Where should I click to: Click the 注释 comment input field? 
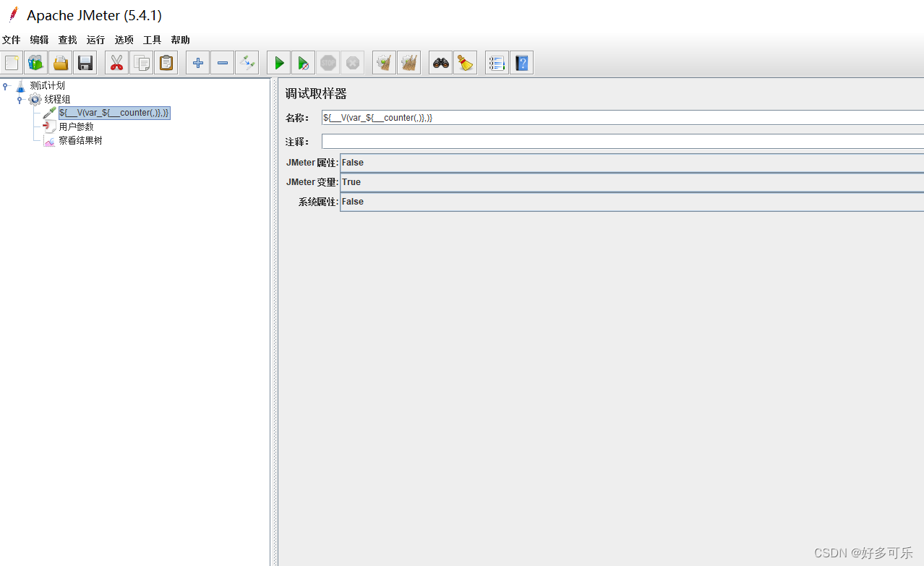pyautogui.click(x=623, y=142)
